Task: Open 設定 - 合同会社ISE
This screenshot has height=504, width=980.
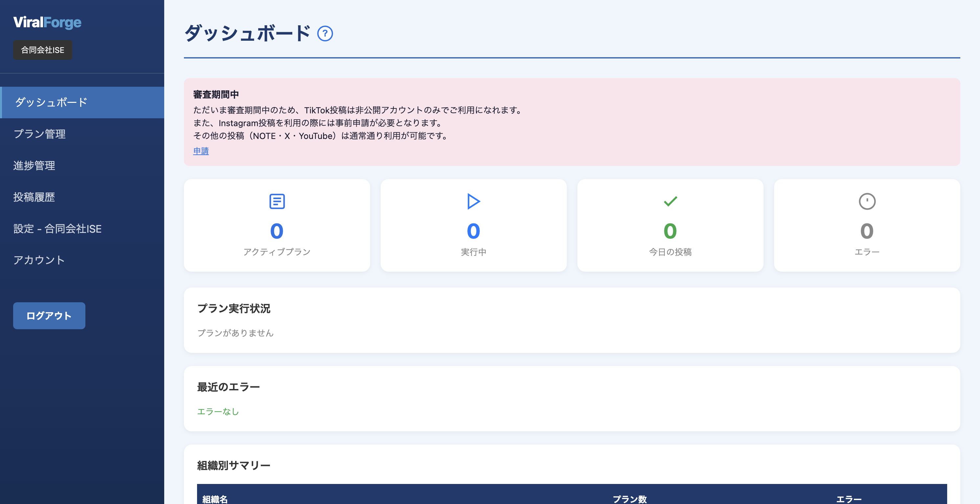Action: (x=57, y=229)
